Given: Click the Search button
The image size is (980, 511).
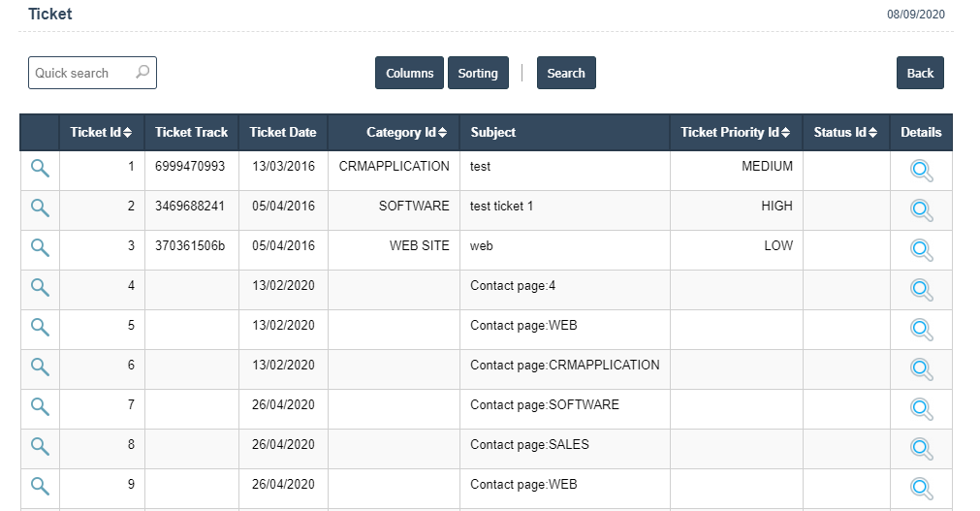Looking at the screenshot, I should (x=566, y=74).
